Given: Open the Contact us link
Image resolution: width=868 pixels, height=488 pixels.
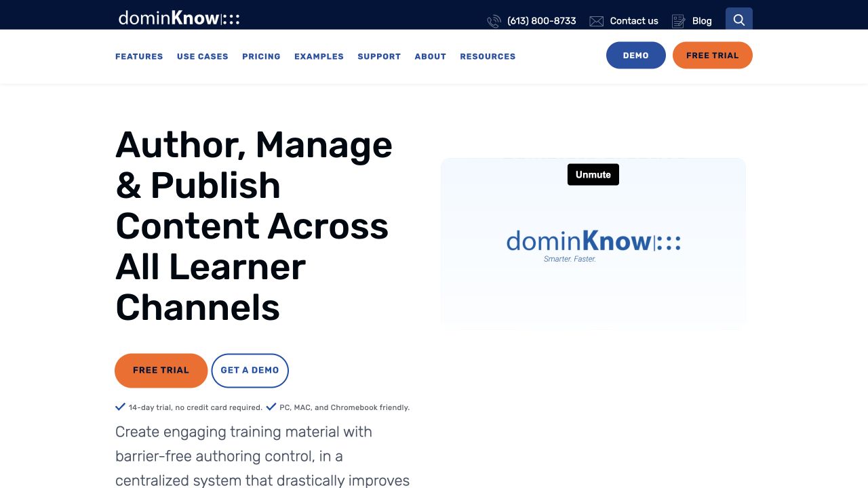Looking at the screenshot, I should pos(634,21).
